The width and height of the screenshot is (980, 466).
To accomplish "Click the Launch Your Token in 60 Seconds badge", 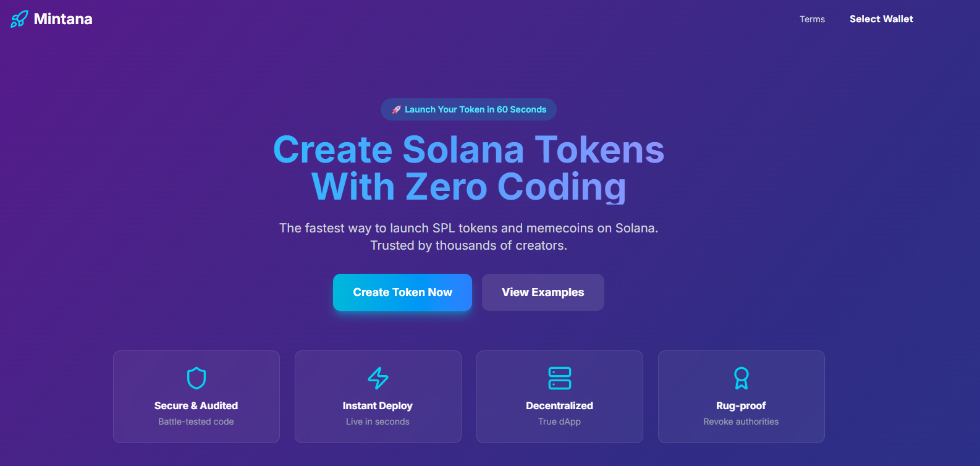I will [x=468, y=109].
